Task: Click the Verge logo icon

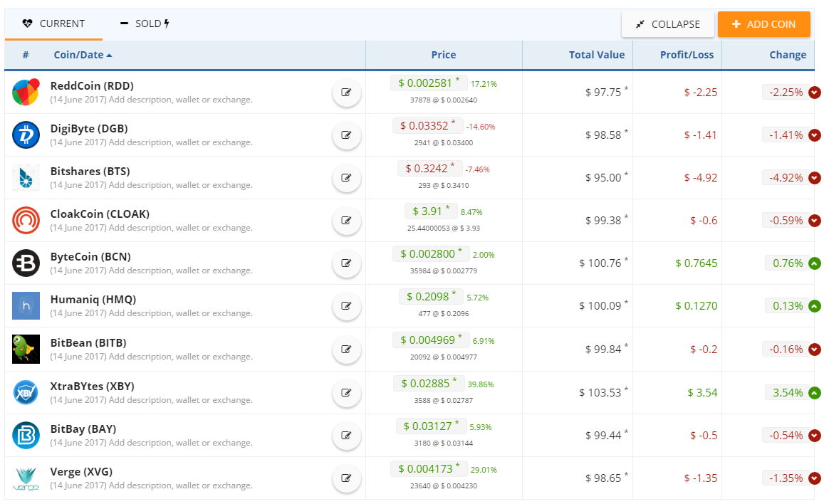Action: [x=26, y=478]
